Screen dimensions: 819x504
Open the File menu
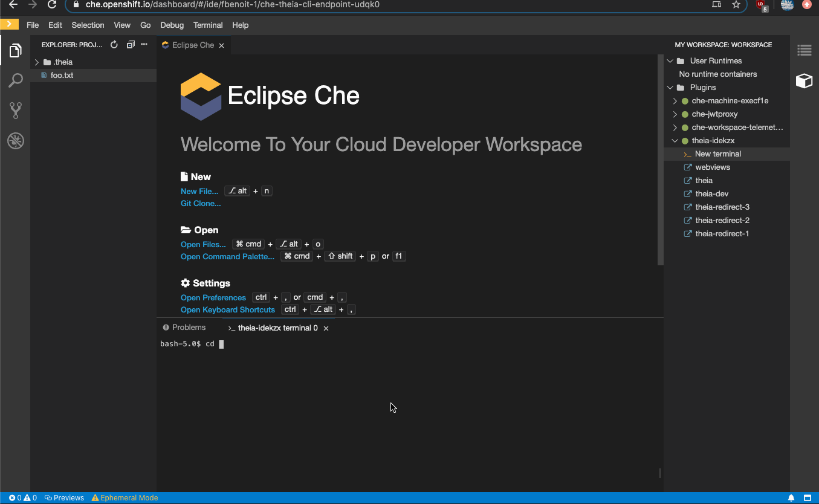pyautogui.click(x=33, y=25)
